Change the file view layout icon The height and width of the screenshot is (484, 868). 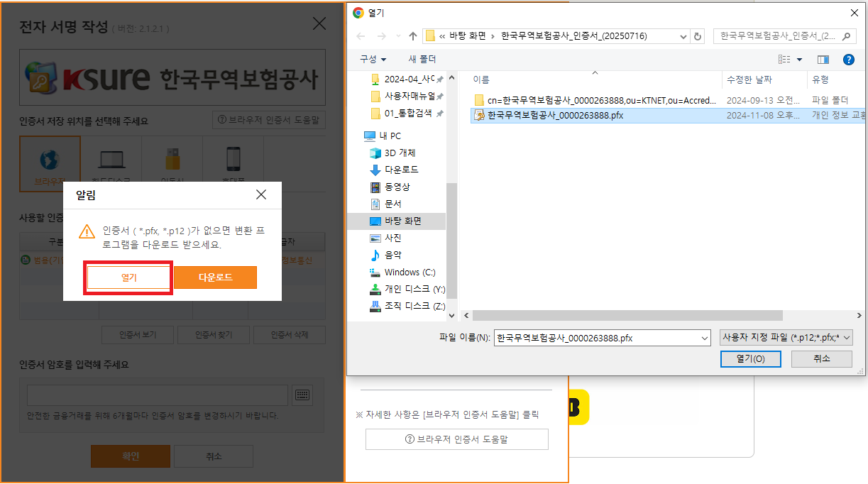(784, 60)
